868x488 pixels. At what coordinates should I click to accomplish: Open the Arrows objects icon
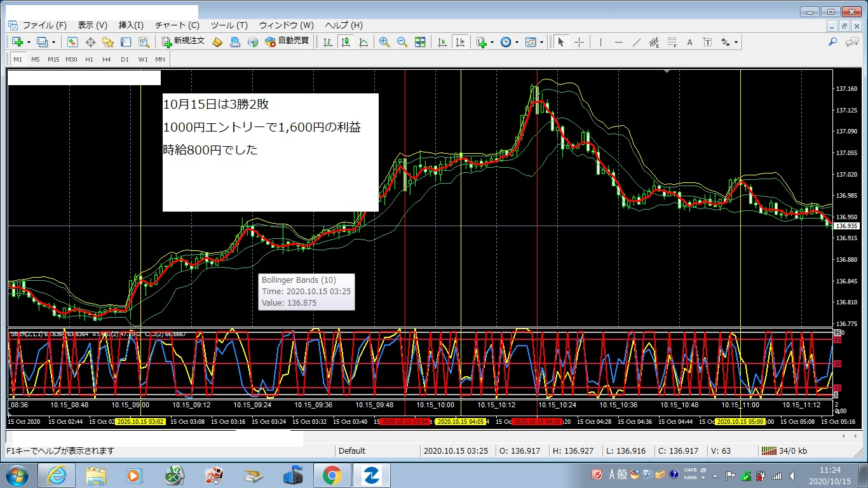click(x=726, y=42)
